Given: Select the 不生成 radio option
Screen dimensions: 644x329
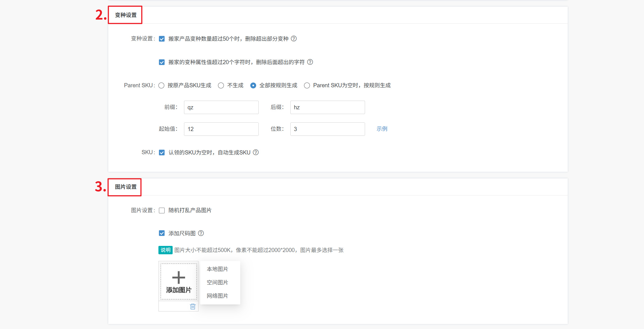Looking at the screenshot, I should (x=221, y=86).
